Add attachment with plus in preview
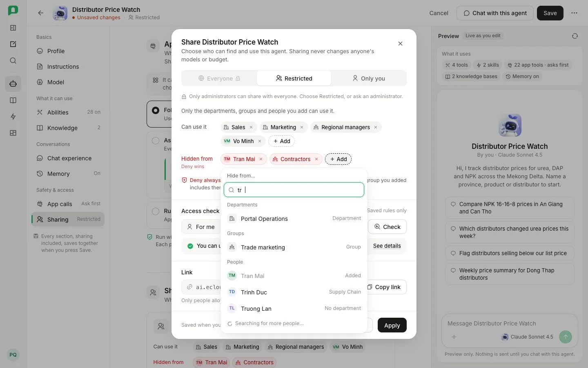This screenshot has width=588, height=368. [x=454, y=337]
